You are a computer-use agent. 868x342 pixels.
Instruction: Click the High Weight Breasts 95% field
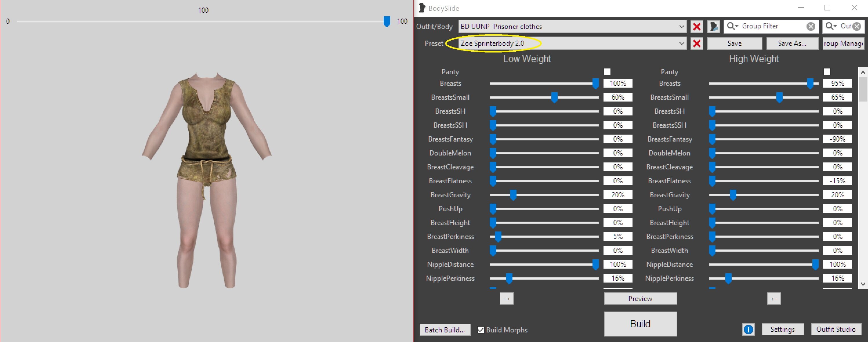click(x=838, y=83)
